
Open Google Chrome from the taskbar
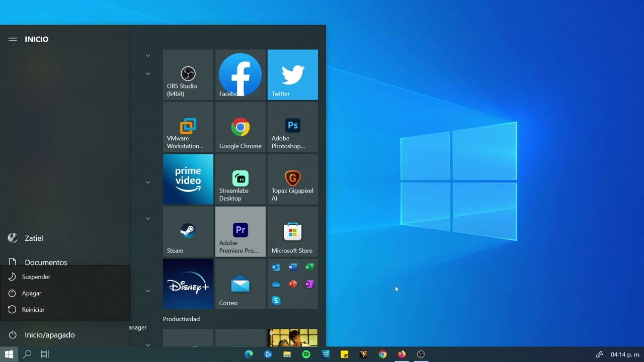(382, 354)
